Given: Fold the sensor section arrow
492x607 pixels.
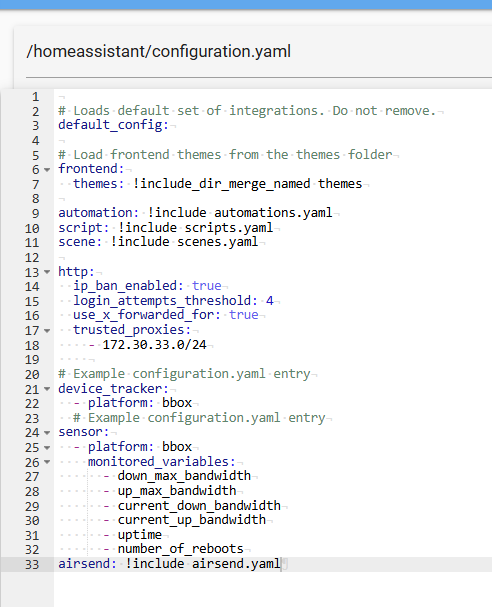Looking at the screenshot, I should 47,433.
